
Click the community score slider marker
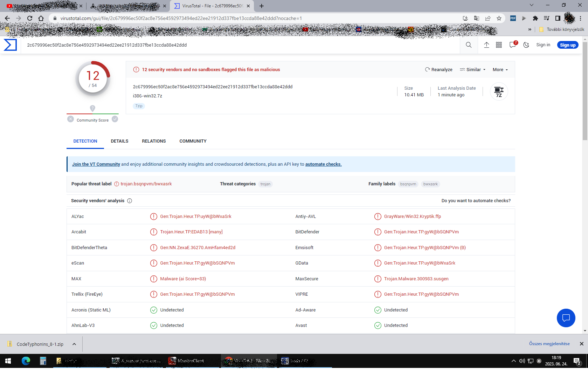coord(92,108)
